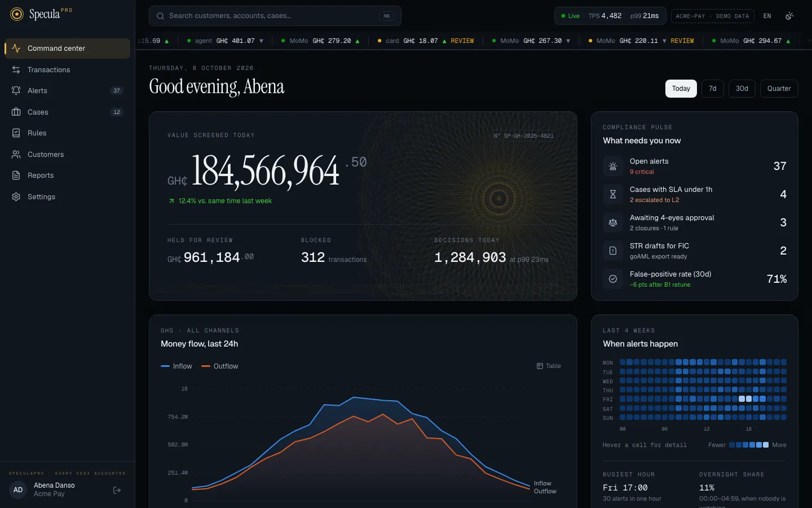Click the Cases briefcase icon in sidebar
This screenshot has width=812, height=508.
point(16,112)
